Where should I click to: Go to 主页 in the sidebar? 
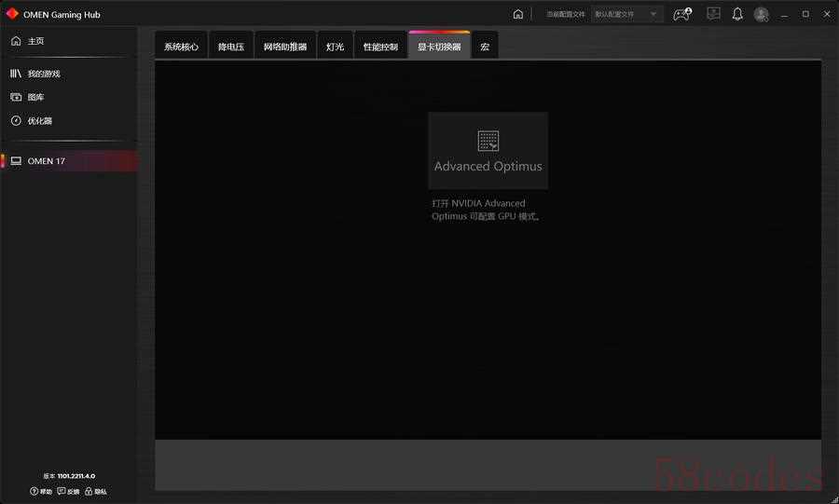click(35, 41)
